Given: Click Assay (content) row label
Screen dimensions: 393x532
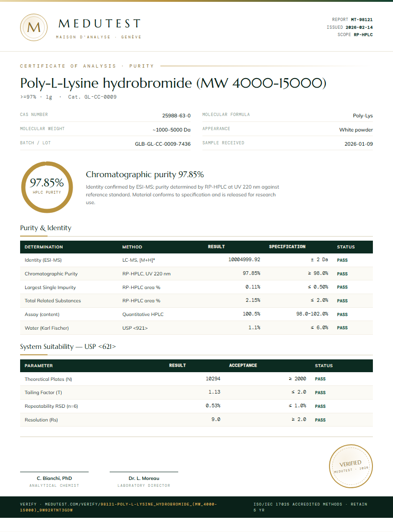Looking at the screenshot, I should [x=42, y=315].
